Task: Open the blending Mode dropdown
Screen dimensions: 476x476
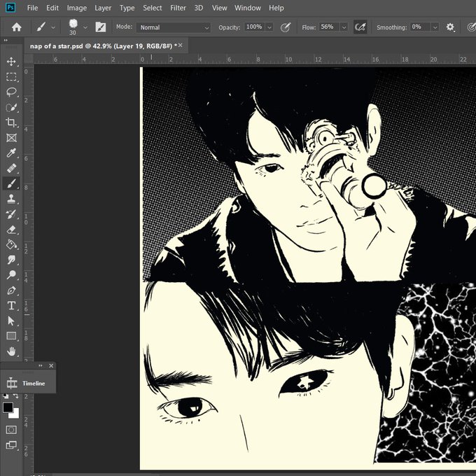Action: point(174,27)
